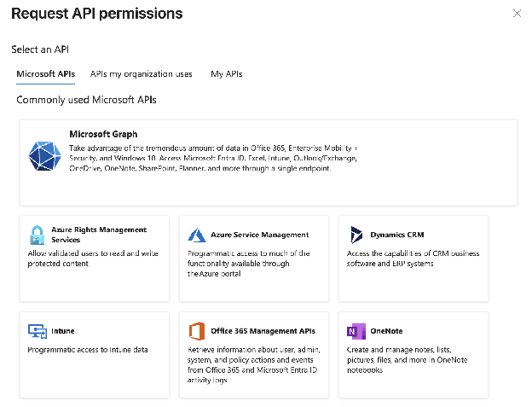Screen dimensions: 532x407
Task: Click the Dynamics CRM logo icon
Action: coord(356,235)
